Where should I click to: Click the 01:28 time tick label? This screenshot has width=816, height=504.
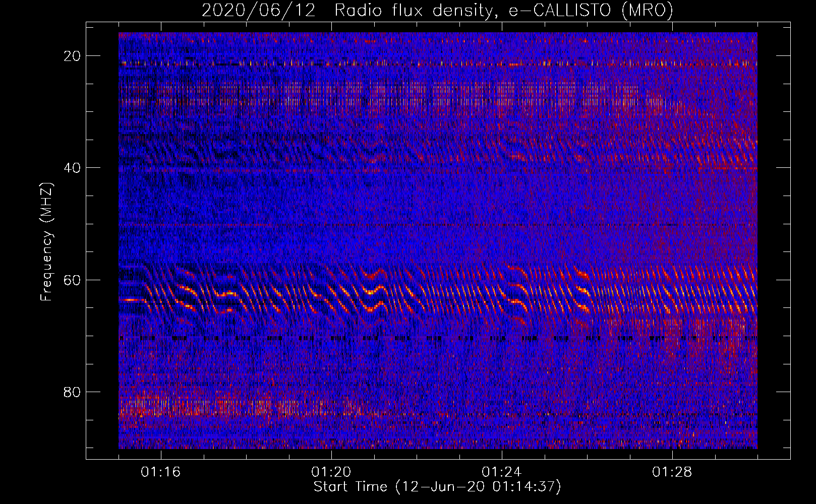[x=672, y=472]
